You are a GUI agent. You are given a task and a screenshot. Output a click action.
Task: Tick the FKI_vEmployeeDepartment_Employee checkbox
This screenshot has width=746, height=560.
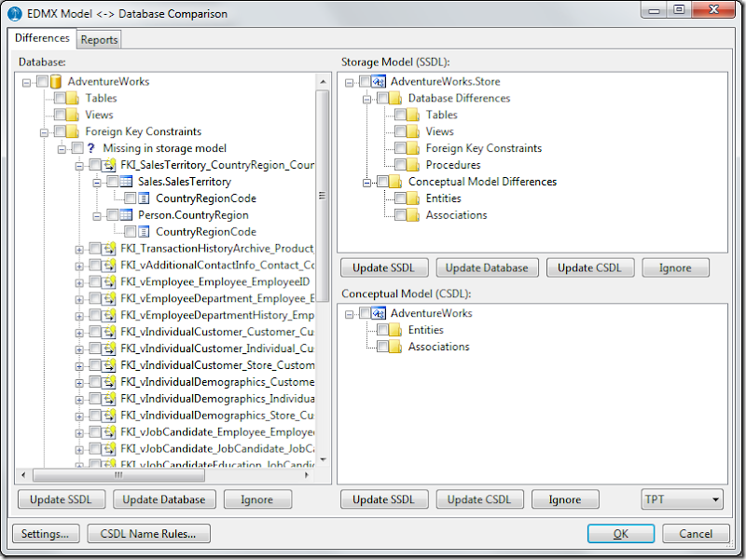point(95,298)
